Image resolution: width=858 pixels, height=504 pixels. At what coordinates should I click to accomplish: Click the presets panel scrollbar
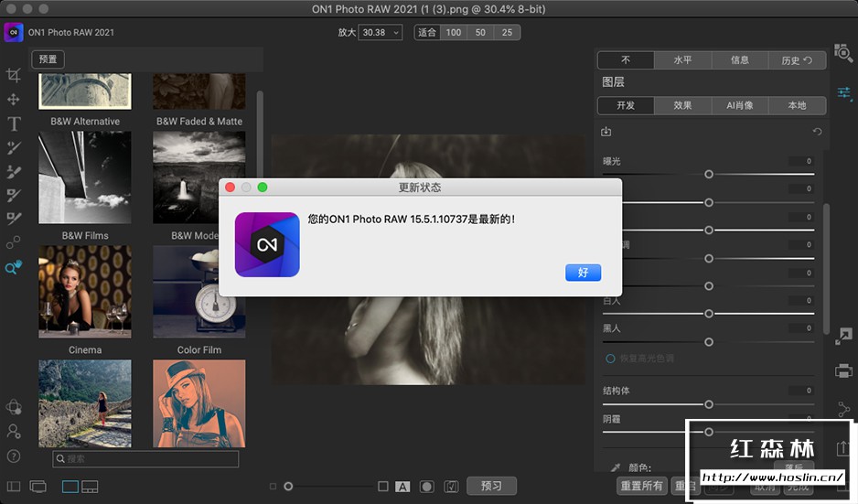coord(260,134)
